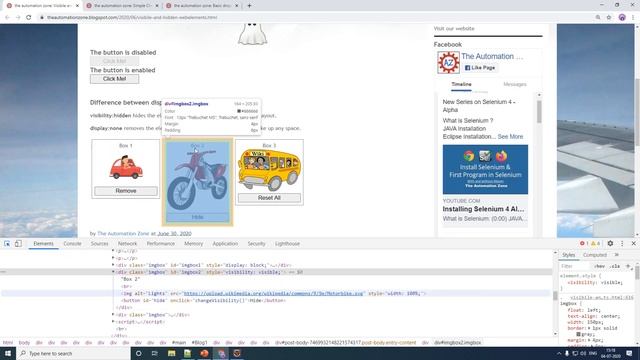Close the second automation zone tab
This screenshot has height=360, width=640.
157,6
